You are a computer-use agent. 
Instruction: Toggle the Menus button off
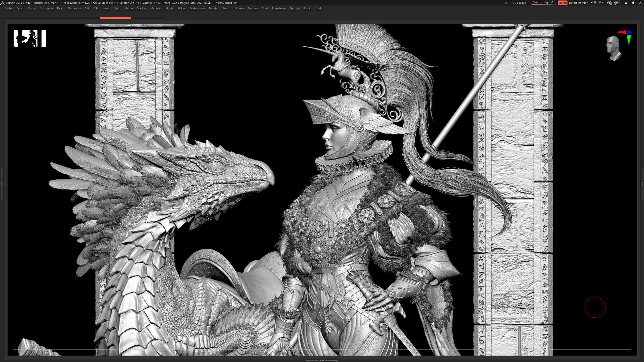562,3
